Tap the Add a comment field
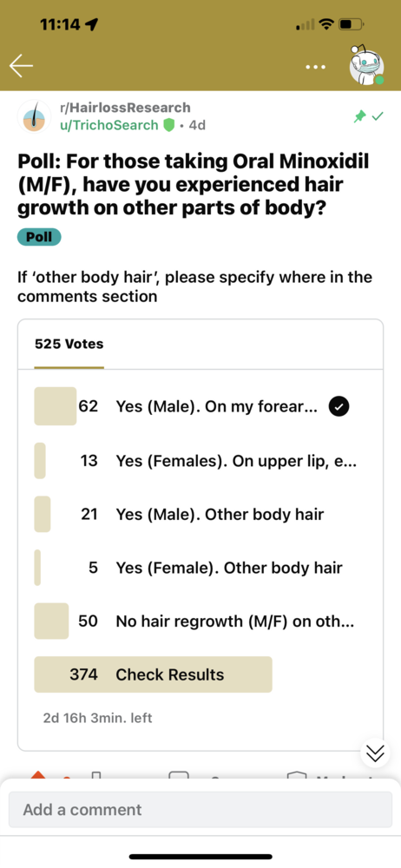This screenshot has width=401, height=868. coord(200,809)
